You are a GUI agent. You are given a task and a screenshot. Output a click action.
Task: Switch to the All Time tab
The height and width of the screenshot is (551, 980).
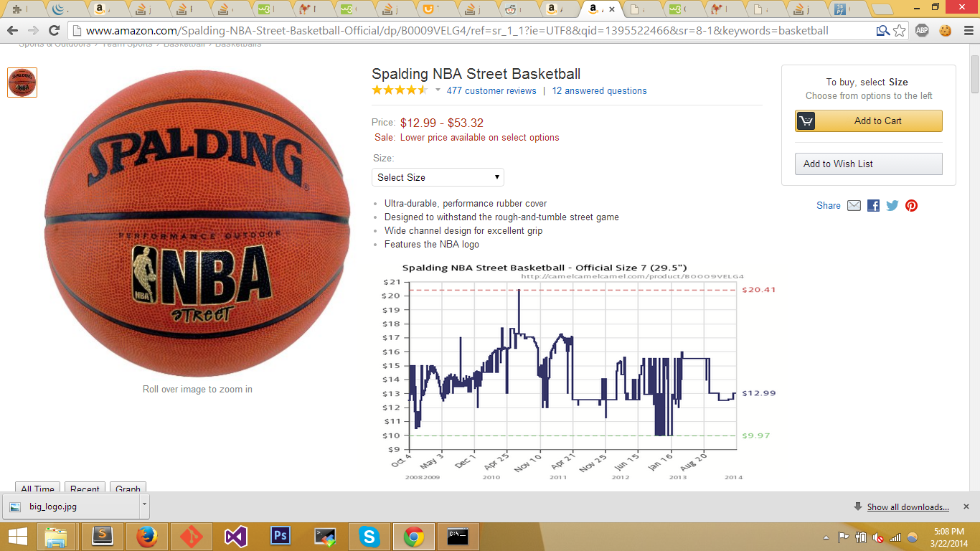coord(37,489)
